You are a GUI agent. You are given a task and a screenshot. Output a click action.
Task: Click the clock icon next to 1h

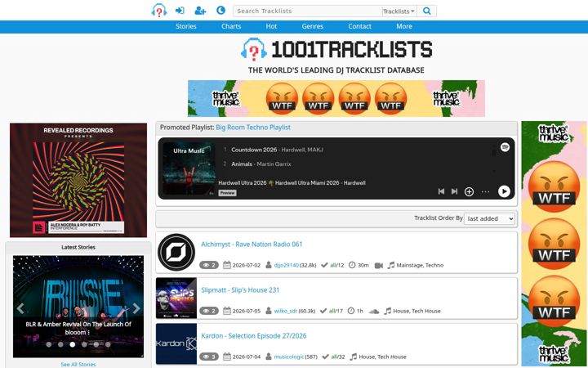click(x=351, y=311)
